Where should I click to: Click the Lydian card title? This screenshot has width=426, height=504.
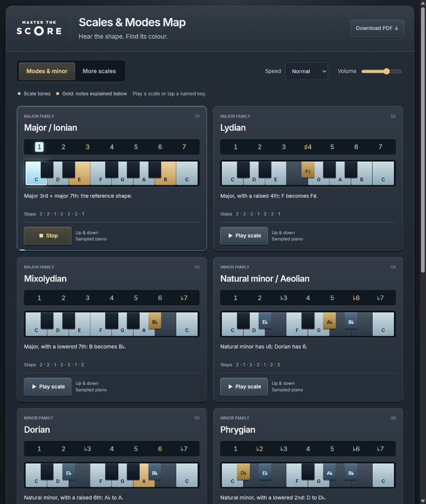point(233,128)
